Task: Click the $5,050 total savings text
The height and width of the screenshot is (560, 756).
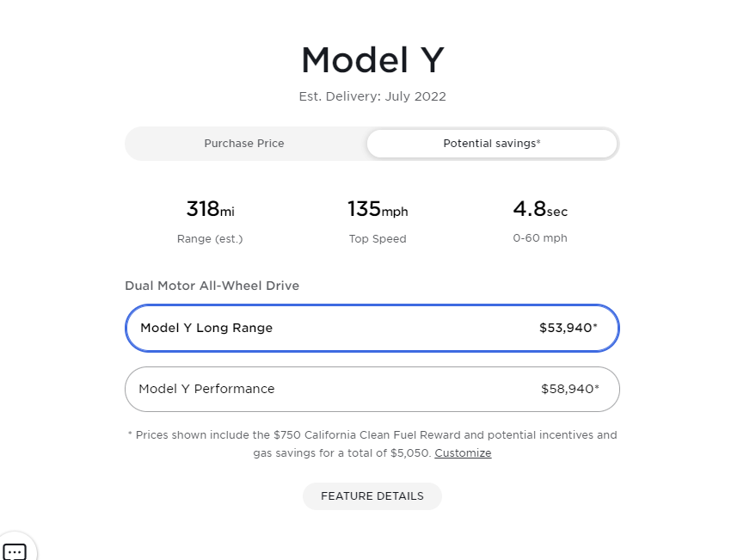Action: 411,453
